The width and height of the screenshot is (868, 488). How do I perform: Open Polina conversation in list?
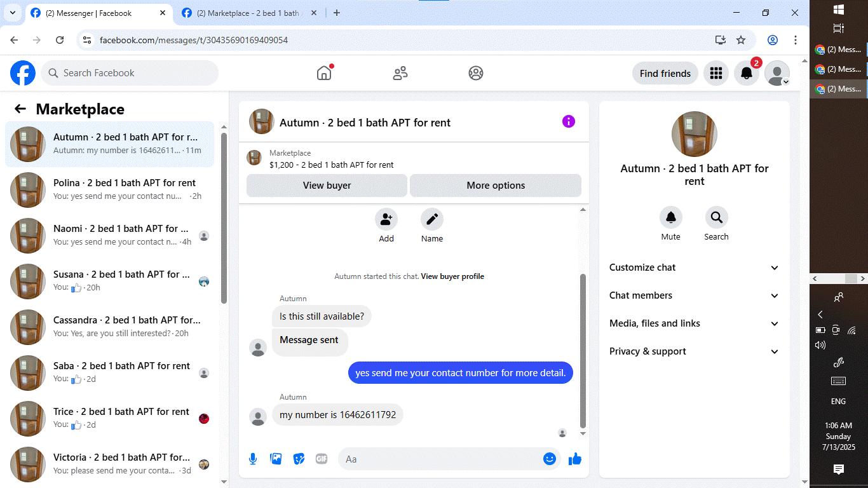point(109,190)
